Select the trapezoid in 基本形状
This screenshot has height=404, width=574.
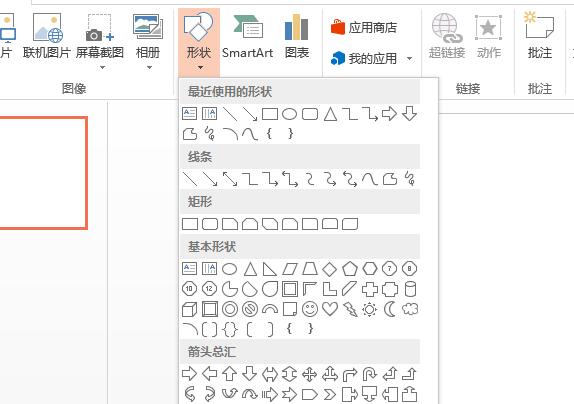[310, 269]
